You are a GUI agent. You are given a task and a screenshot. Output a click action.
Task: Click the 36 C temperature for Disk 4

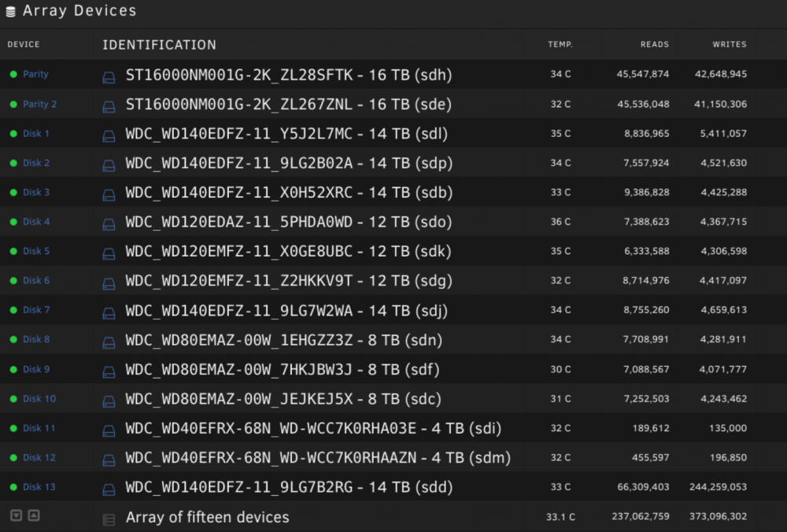[560, 222]
